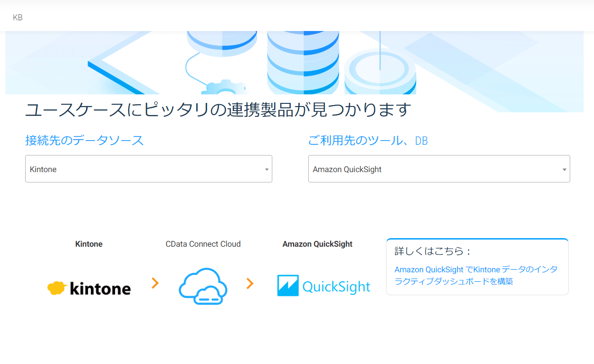Click the kintone logo
Screen dimensions: 594x364
[89, 288]
